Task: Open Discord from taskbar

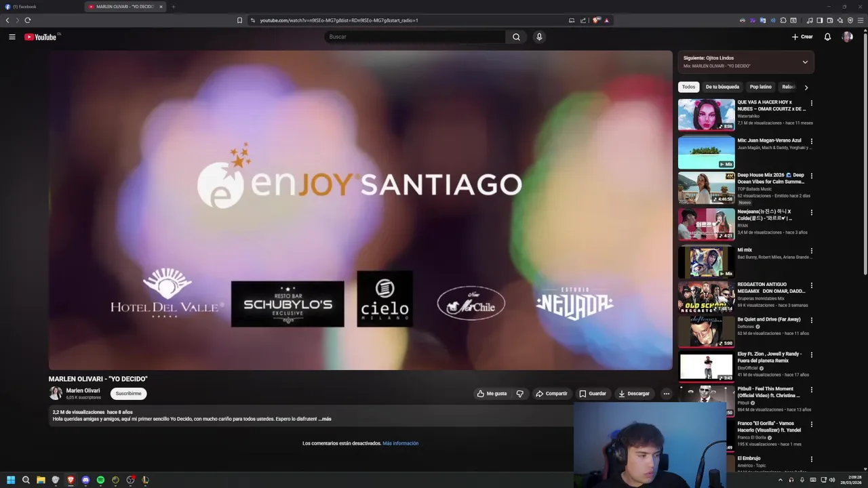Action: pyautogui.click(x=85, y=480)
